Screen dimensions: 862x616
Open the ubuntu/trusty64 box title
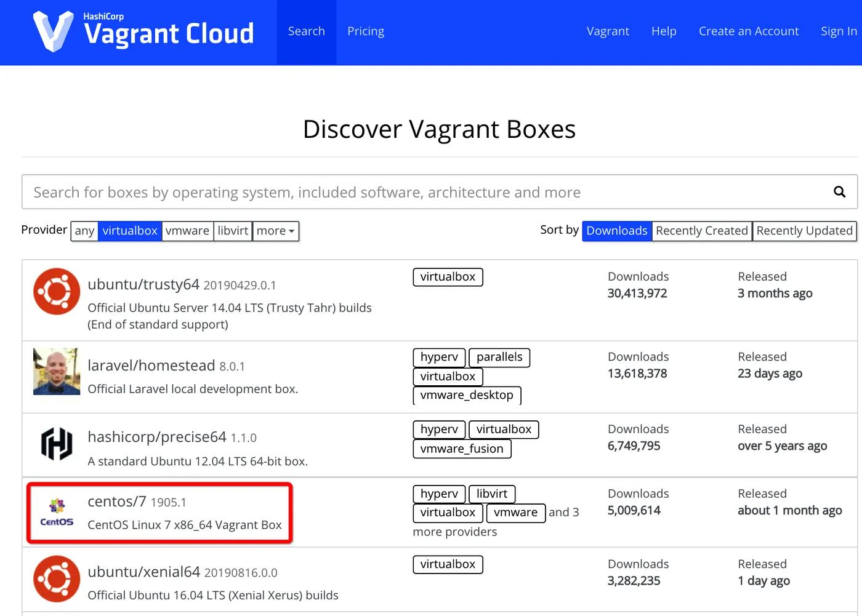pos(143,284)
